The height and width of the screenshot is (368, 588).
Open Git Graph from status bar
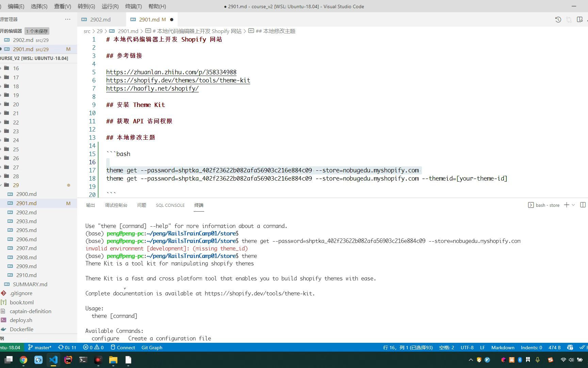point(152,348)
